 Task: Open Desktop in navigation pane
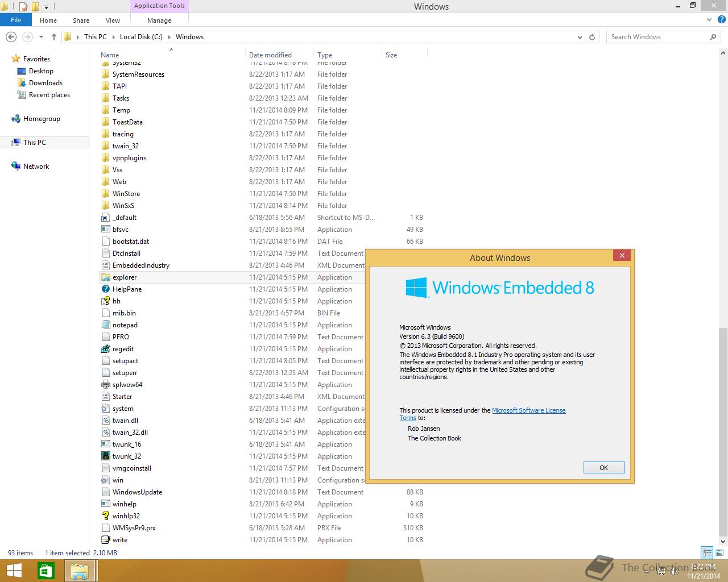click(x=41, y=71)
